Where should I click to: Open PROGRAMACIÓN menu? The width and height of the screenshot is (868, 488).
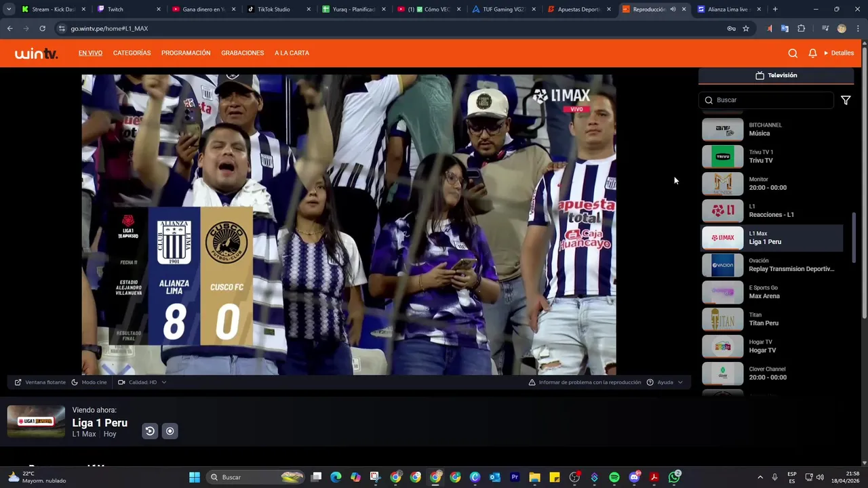(186, 53)
